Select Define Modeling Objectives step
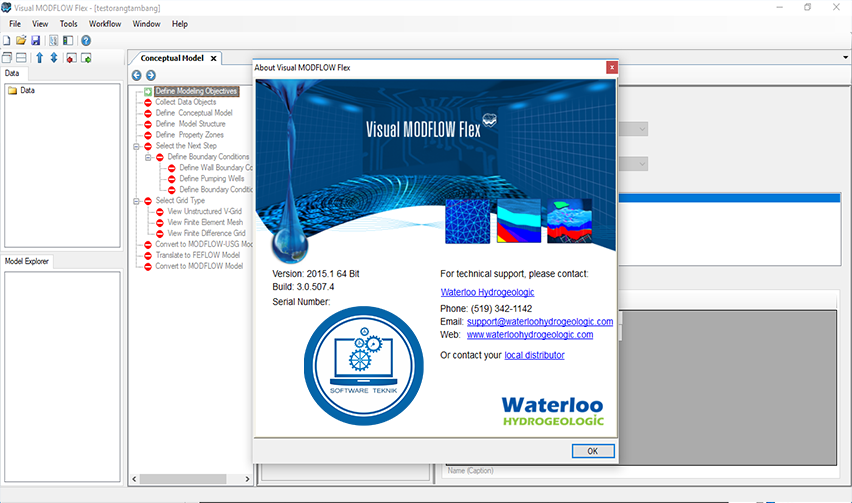The height and width of the screenshot is (503, 852). (x=197, y=91)
